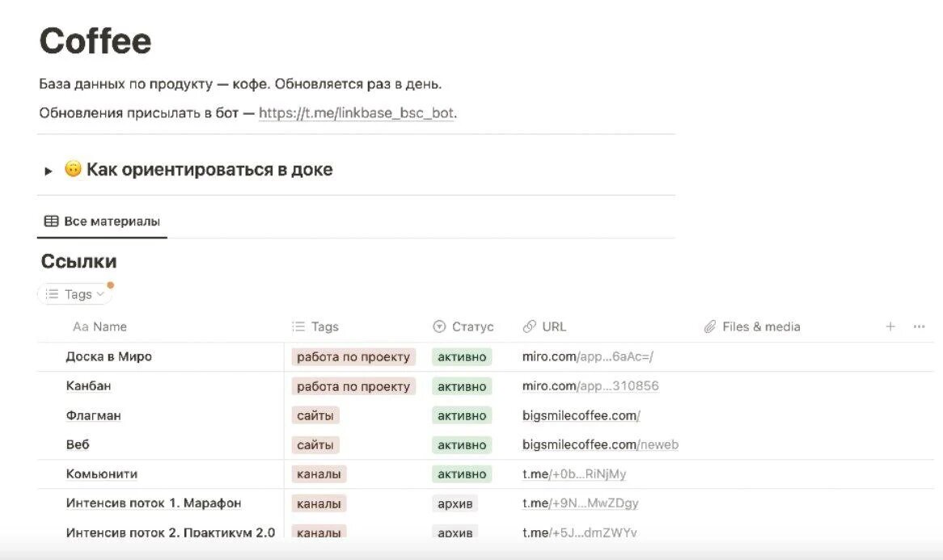Screen dimensions: 943x560
Task: Open the t.me/linkbase_bsc_bot link
Action: [357, 113]
